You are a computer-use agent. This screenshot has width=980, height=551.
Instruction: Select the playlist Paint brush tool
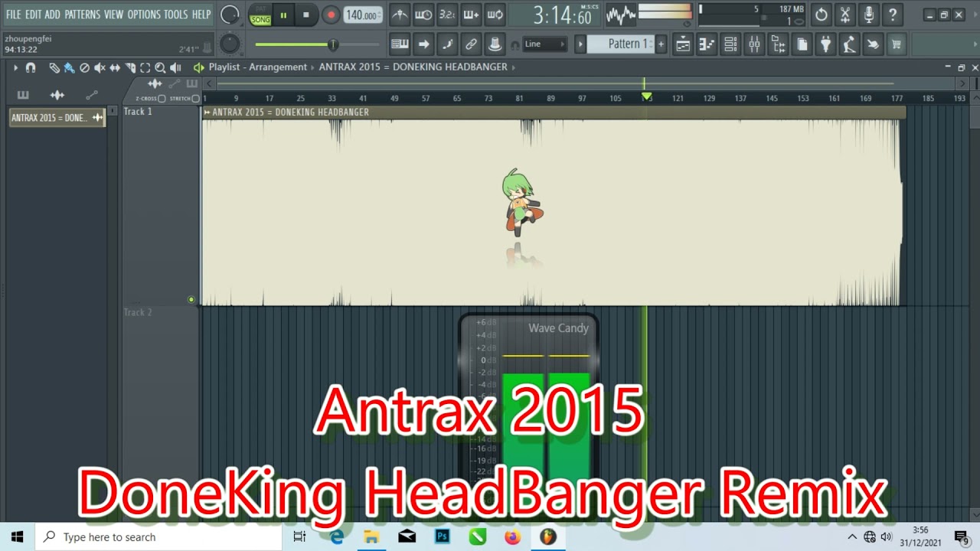click(69, 67)
